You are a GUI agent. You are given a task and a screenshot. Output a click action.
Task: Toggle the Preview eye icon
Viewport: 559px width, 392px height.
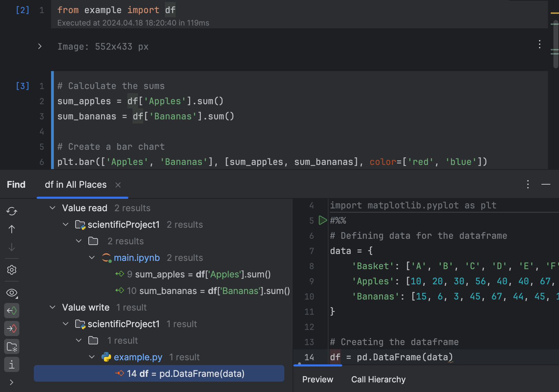[12, 293]
